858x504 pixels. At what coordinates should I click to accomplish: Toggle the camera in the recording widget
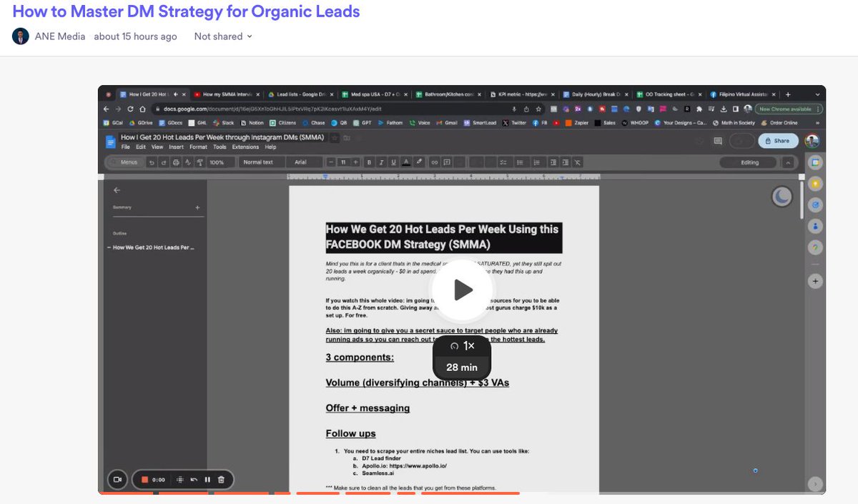coord(118,480)
